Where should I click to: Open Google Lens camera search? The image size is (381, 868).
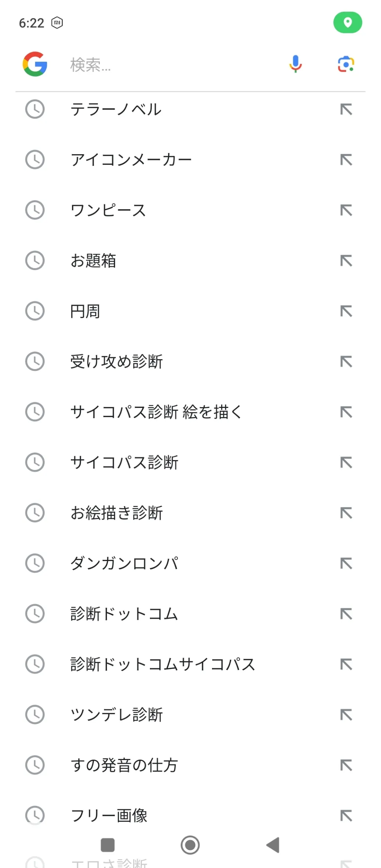(346, 64)
